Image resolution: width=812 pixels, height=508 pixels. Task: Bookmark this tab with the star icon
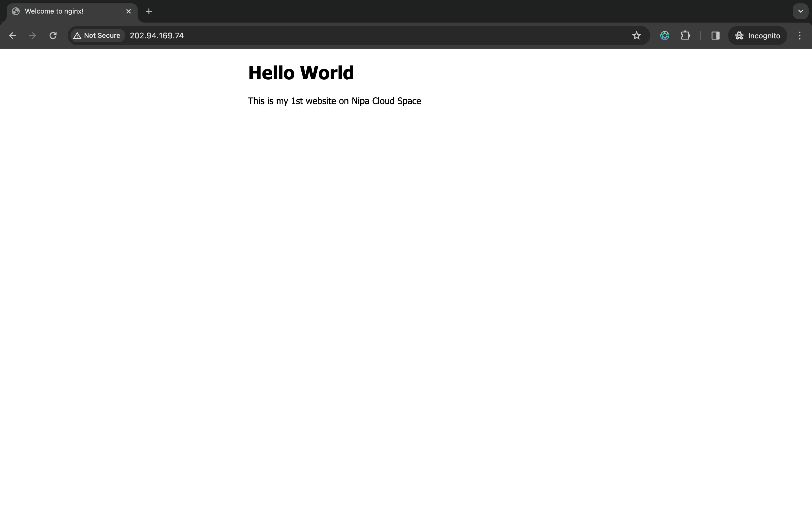point(636,36)
